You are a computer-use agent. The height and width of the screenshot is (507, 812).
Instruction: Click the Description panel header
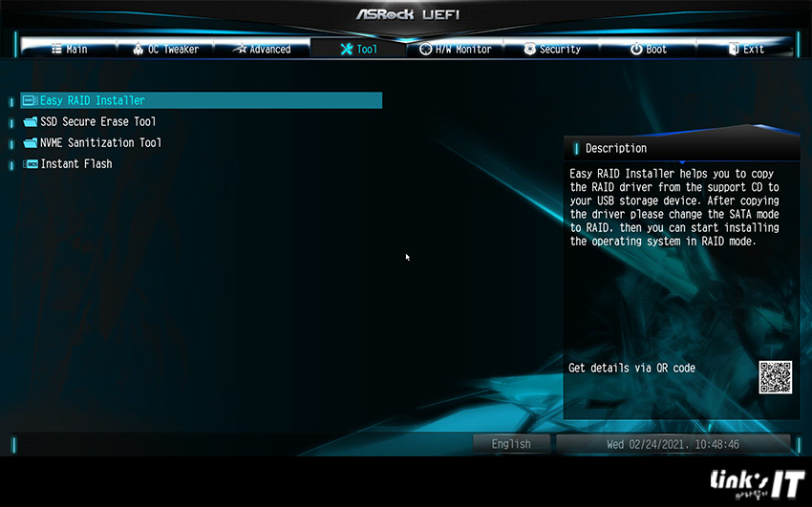pyautogui.click(x=681, y=149)
